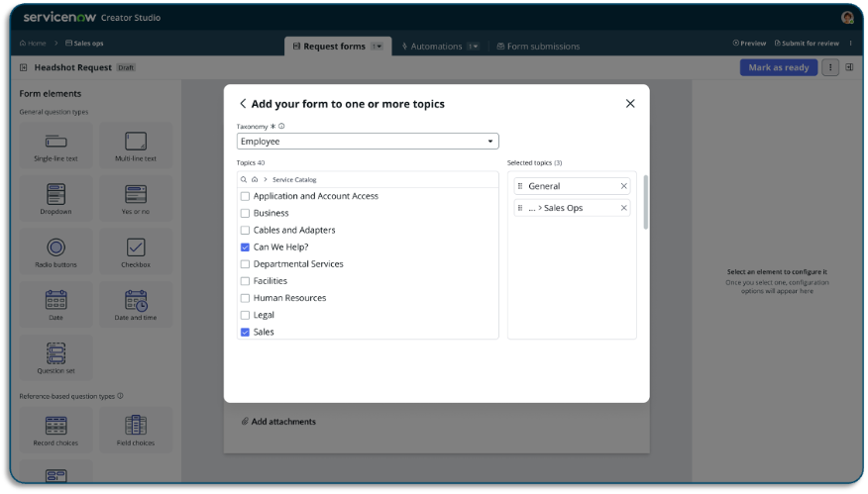868x494 pixels.
Task: Open the Taxonomy Employee dropdown
Action: [367, 142]
